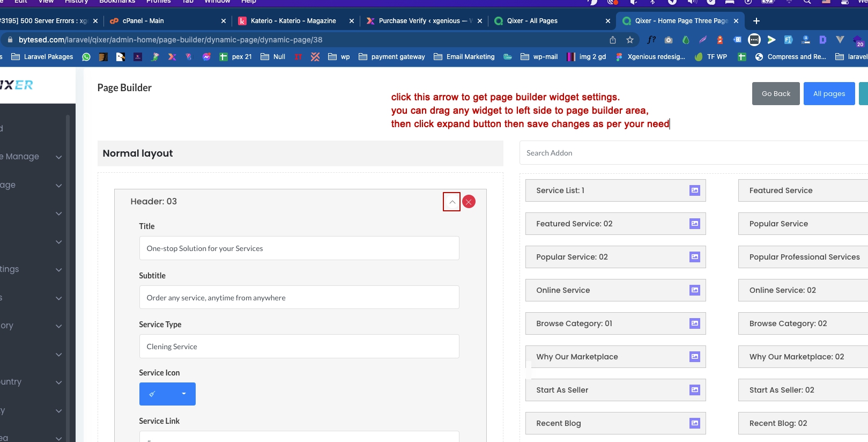The image size is (868, 442).
Task: Select the Recent Blog: 02 addon widget
Action: click(x=803, y=423)
